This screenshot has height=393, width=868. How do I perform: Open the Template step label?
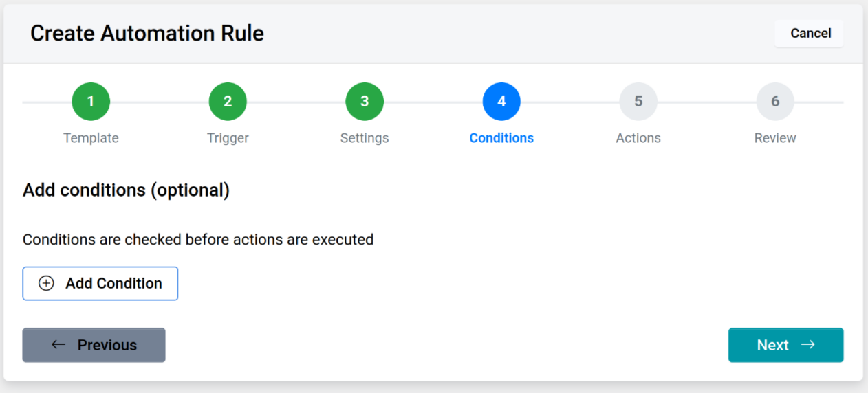click(x=91, y=138)
